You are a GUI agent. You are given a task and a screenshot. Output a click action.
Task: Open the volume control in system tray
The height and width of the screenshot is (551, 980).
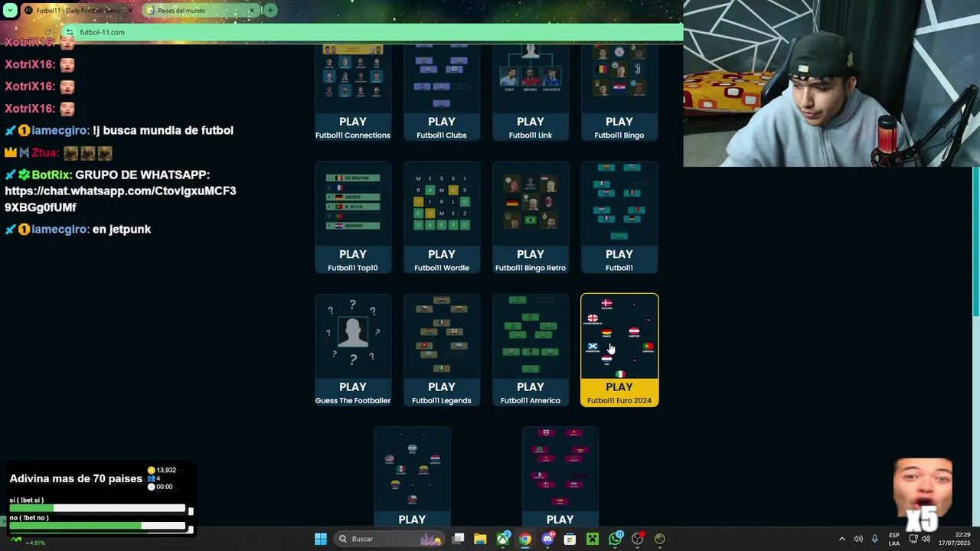[x=858, y=539]
